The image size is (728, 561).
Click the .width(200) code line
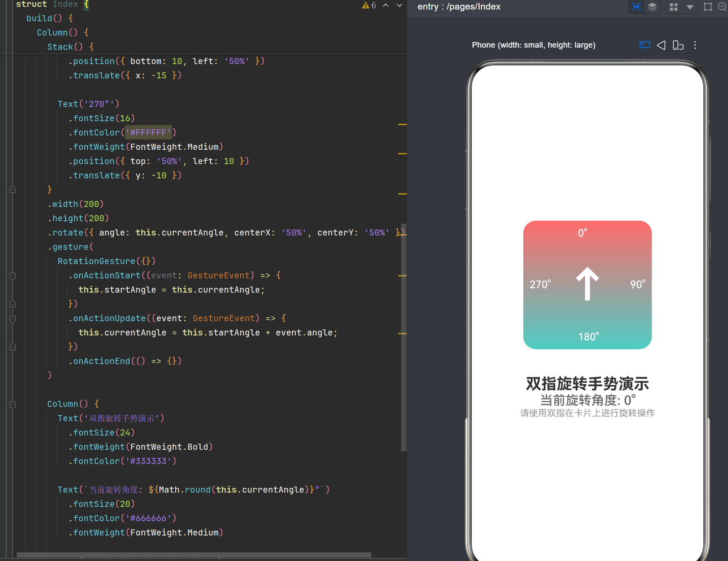(75, 204)
